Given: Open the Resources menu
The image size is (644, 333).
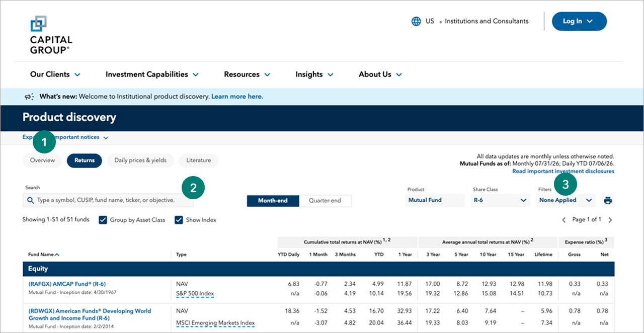Looking at the screenshot, I should [x=247, y=74].
